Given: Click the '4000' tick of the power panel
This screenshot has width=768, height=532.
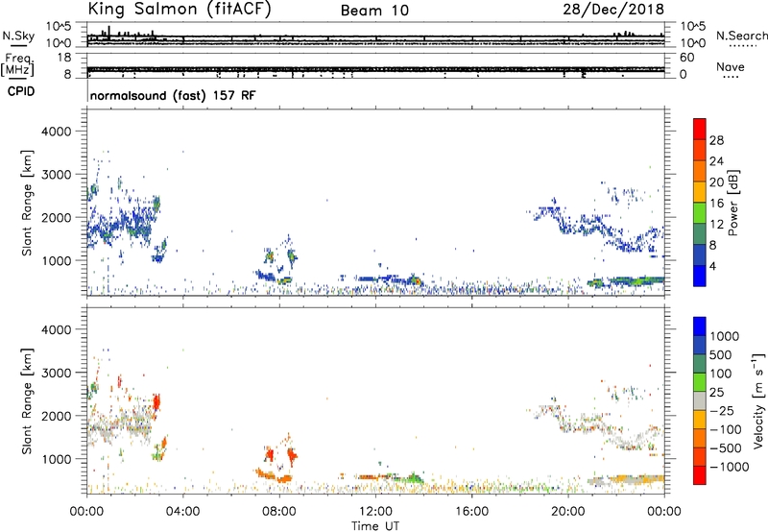Looking at the screenshot, I should point(56,132).
